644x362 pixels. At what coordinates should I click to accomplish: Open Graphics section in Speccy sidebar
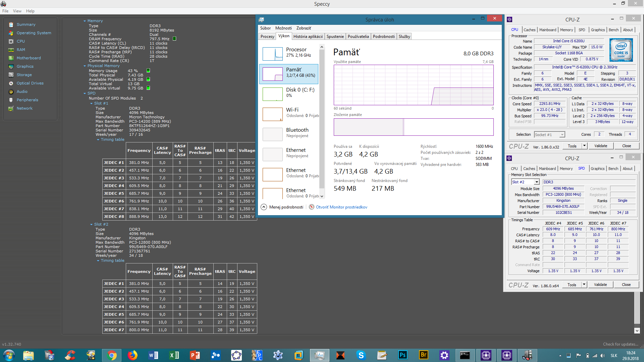click(x=25, y=66)
